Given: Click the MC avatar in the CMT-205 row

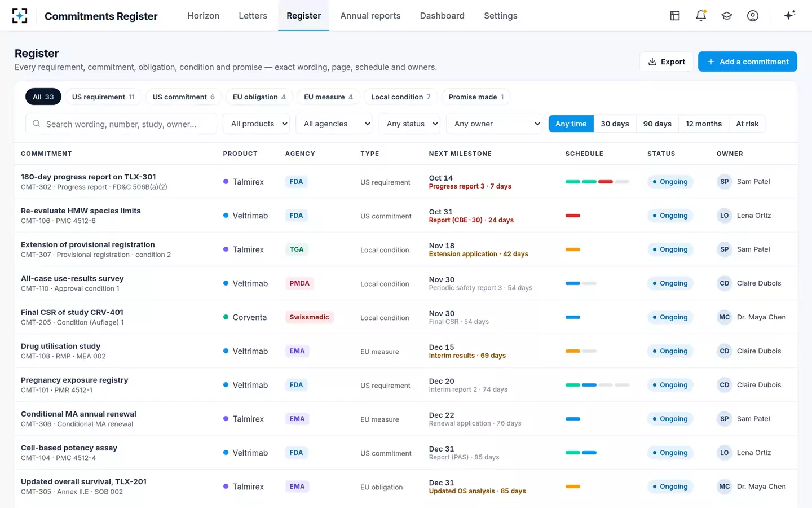Looking at the screenshot, I should click(725, 317).
